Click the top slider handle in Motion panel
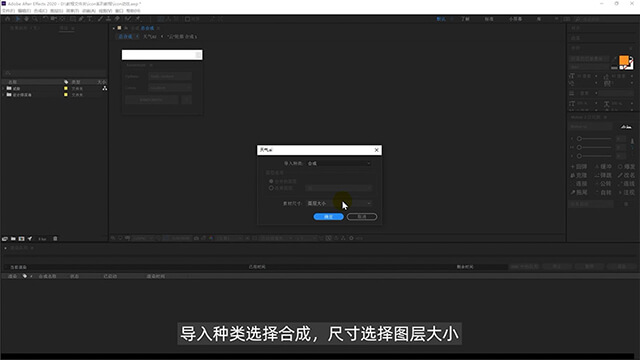 pos(579,138)
